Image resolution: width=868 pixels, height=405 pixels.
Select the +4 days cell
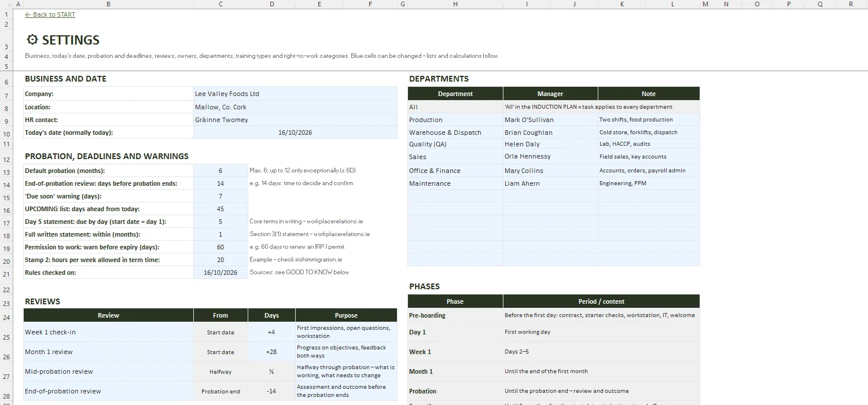tap(271, 332)
